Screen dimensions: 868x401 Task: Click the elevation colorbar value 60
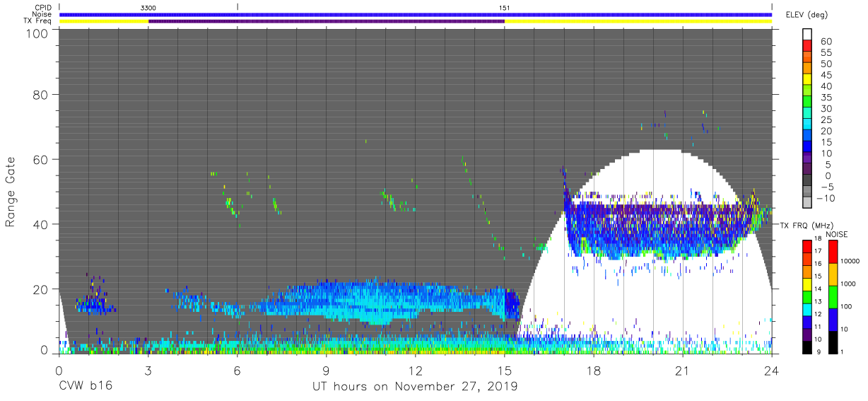coord(826,42)
